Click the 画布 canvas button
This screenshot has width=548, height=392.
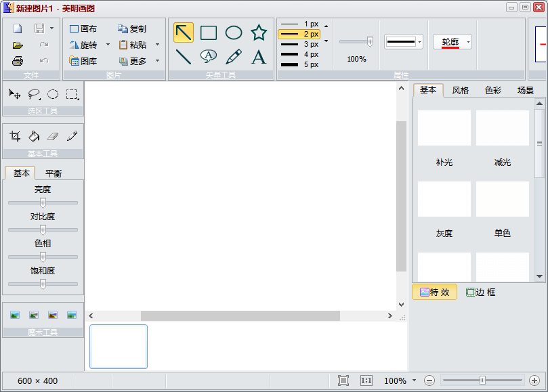[x=83, y=29]
